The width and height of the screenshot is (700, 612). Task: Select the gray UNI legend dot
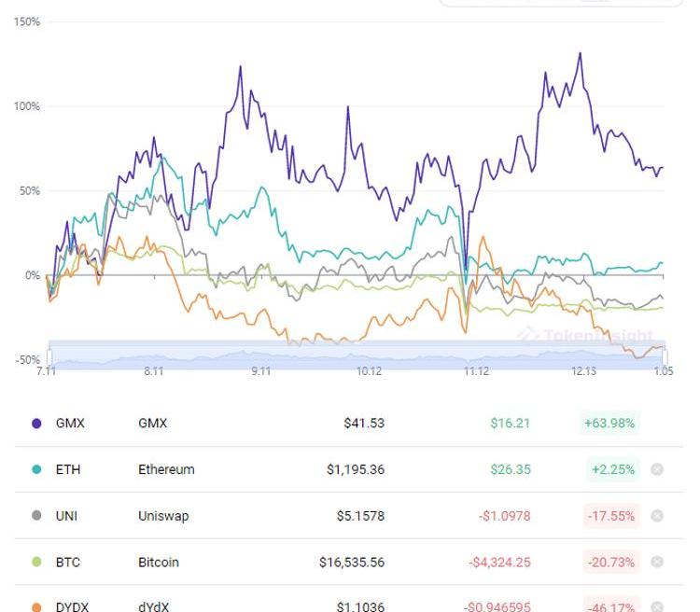point(36,516)
